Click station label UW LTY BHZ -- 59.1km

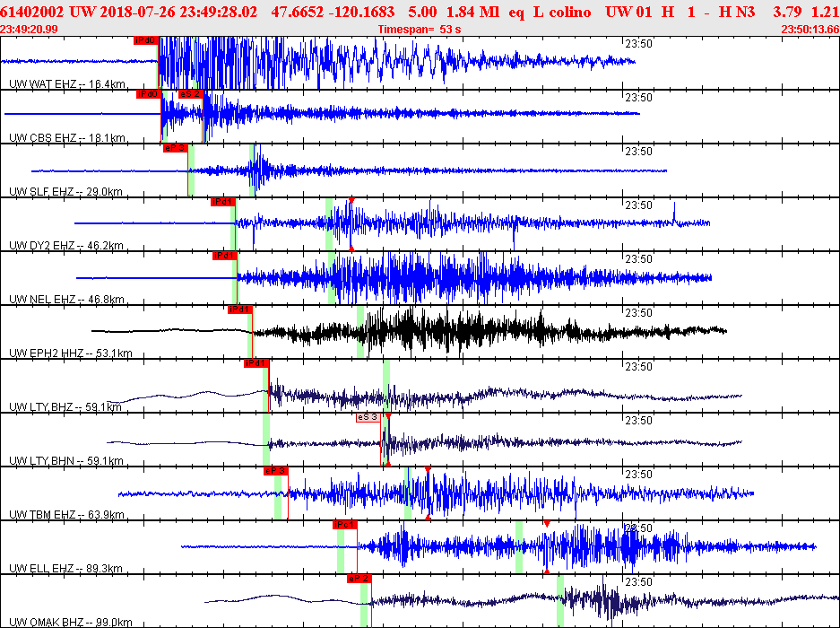(x=65, y=406)
